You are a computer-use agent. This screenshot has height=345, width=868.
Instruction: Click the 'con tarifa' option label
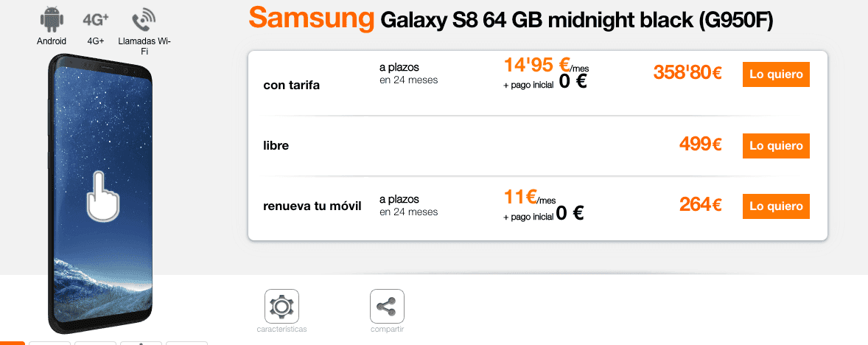click(x=292, y=86)
